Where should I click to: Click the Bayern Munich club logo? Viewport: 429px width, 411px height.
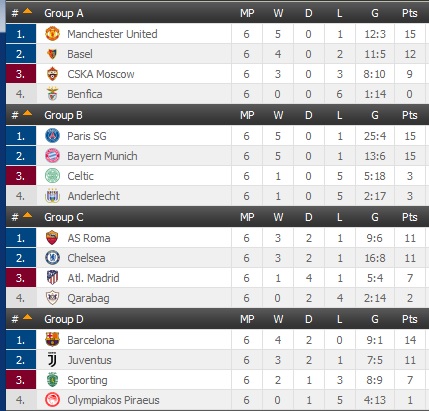52,156
